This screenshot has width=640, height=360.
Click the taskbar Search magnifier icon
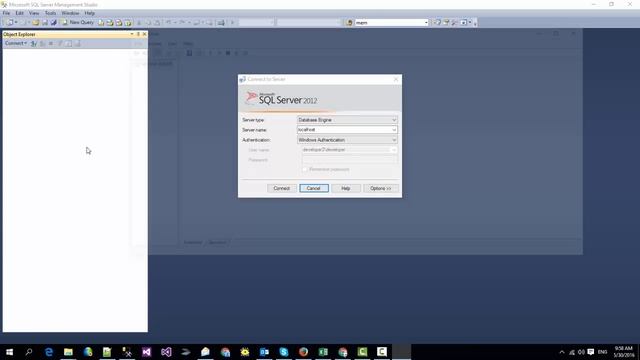29,352
